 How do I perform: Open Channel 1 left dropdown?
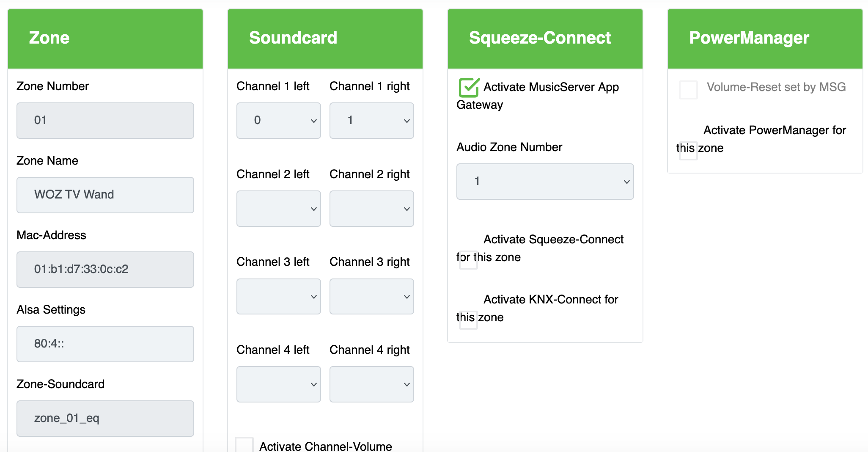click(x=278, y=121)
